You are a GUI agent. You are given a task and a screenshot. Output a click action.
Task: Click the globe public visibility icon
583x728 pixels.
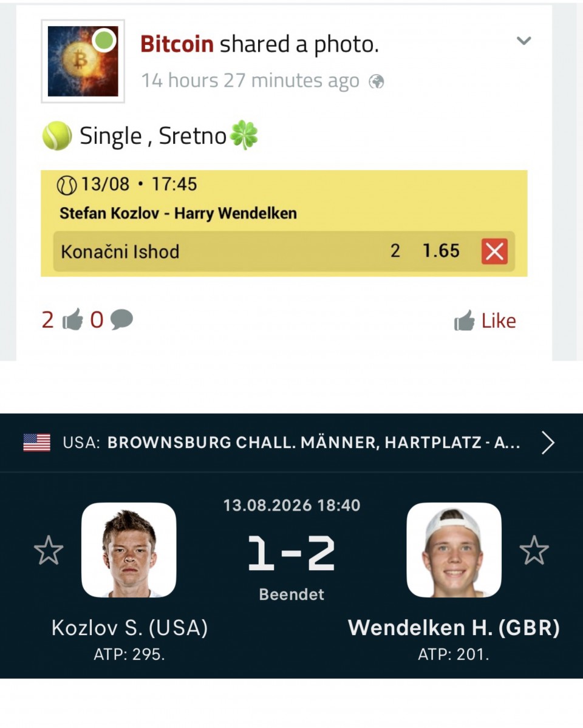(x=377, y=82)
